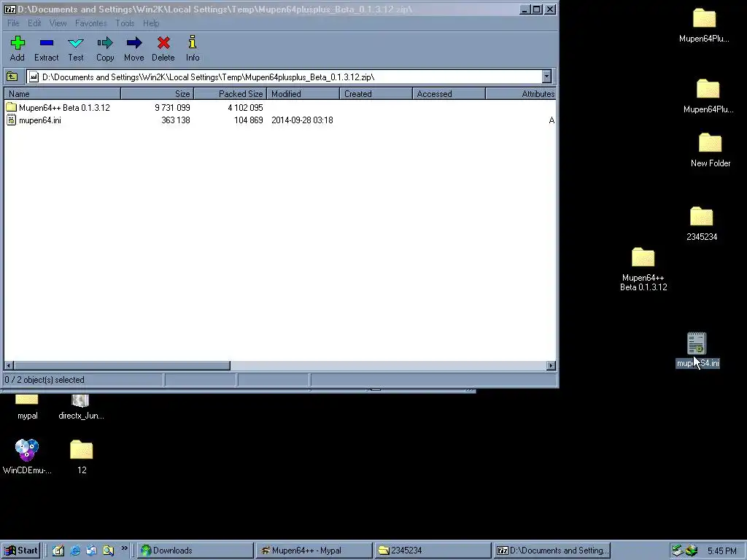Sort by the Name column header
The width and height of the screenshot is (747, 560).
coord(63,94)
